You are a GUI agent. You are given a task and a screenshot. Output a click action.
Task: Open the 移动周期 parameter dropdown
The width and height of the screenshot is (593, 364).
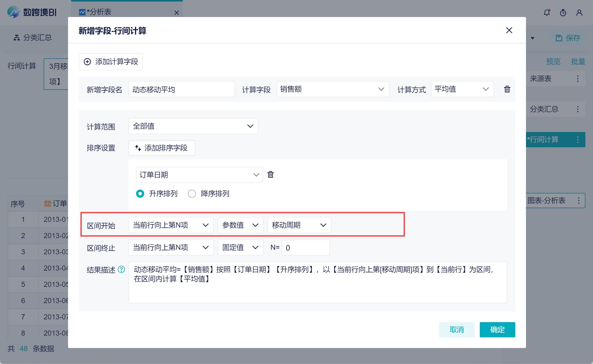[x=299, y=225]
